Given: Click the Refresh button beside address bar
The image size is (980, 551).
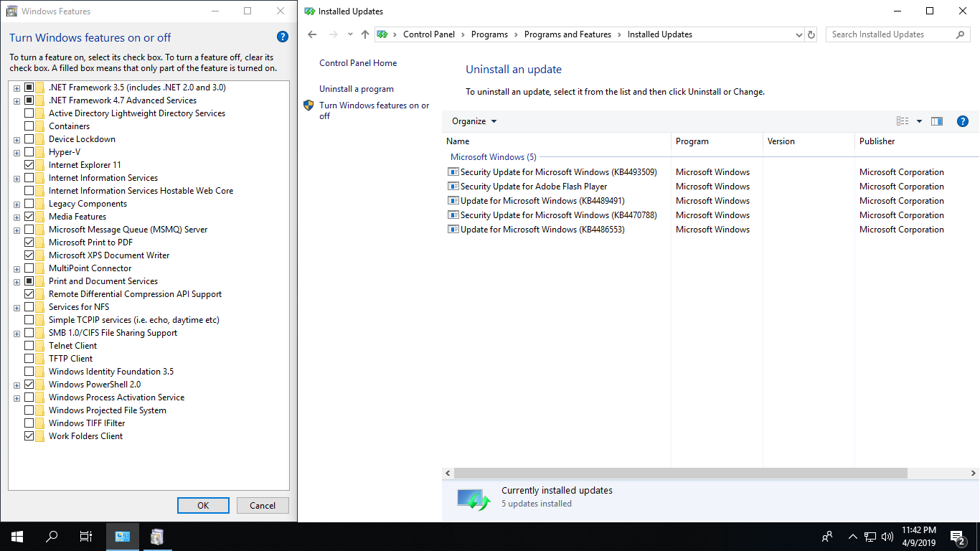Looking at the screenshot, I should (x=811, y=34).
